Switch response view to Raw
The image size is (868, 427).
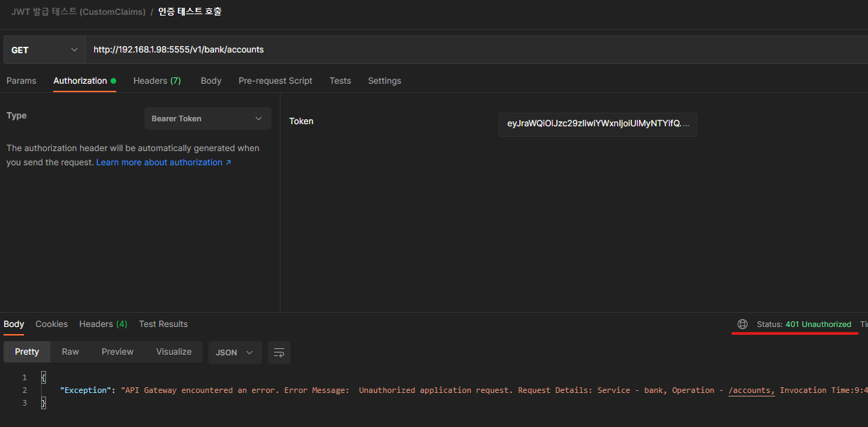coord(70,352)
